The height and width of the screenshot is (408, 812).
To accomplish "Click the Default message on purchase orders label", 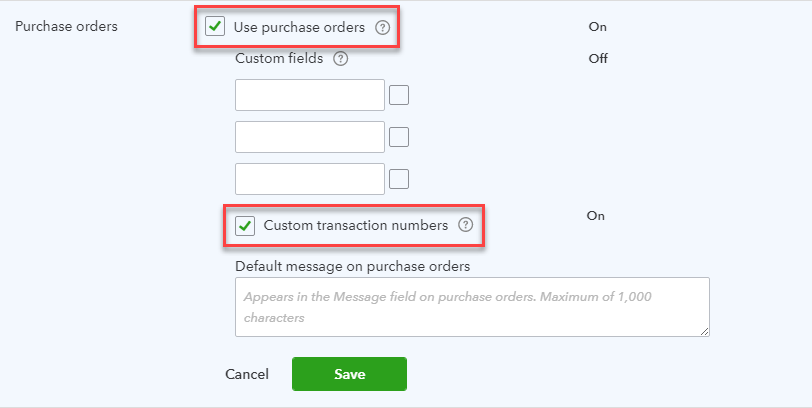I will [353, 267].
